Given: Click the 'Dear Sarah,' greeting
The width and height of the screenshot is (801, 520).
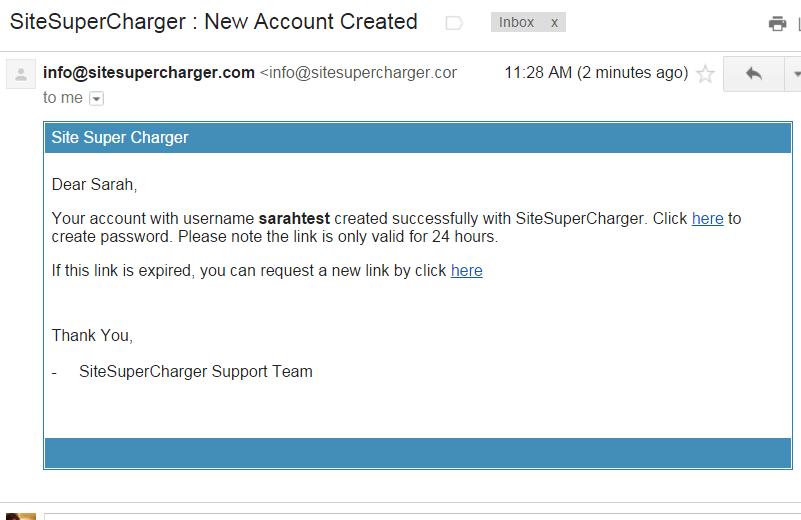Looking at the screenshot, I should click(x=95, y=184).
